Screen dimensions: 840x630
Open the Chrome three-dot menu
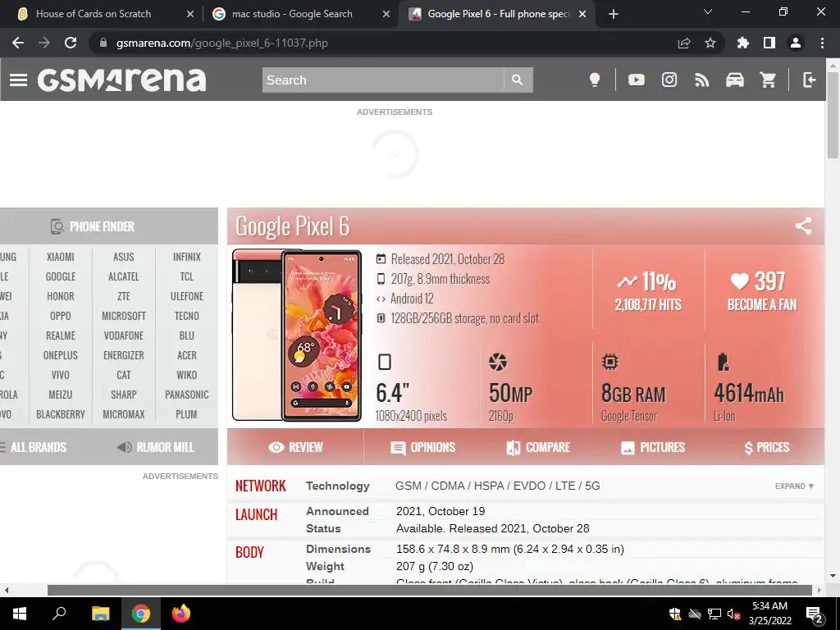[822, 43]
